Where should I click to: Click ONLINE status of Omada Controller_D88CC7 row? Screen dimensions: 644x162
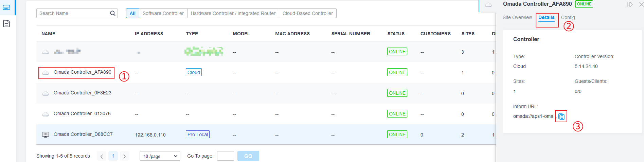(397, 134)
